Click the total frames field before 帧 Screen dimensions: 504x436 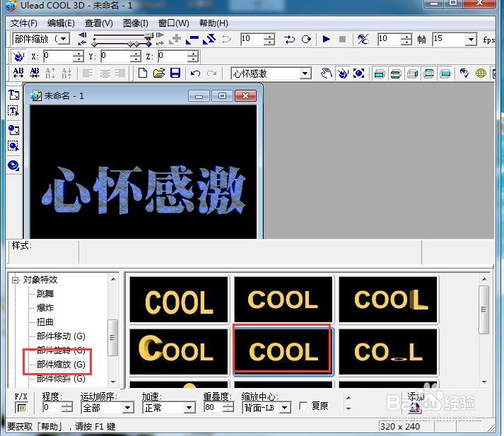[389, 39]
